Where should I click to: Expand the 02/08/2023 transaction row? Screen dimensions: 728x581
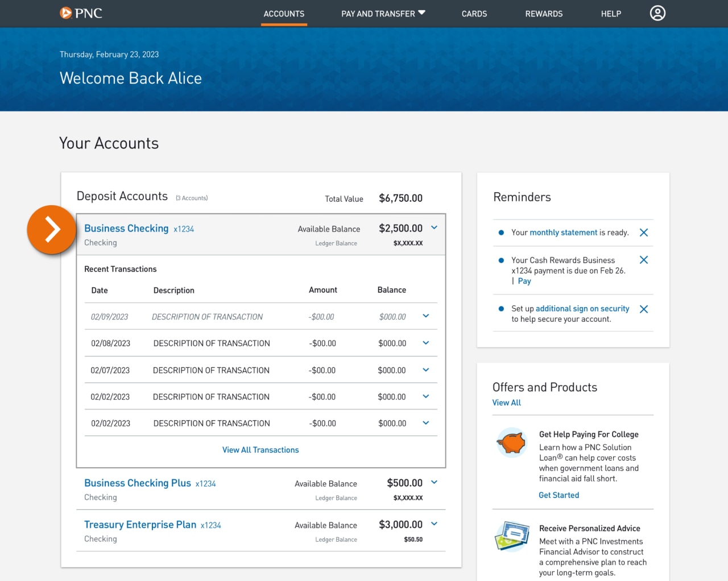pos(425,343)
